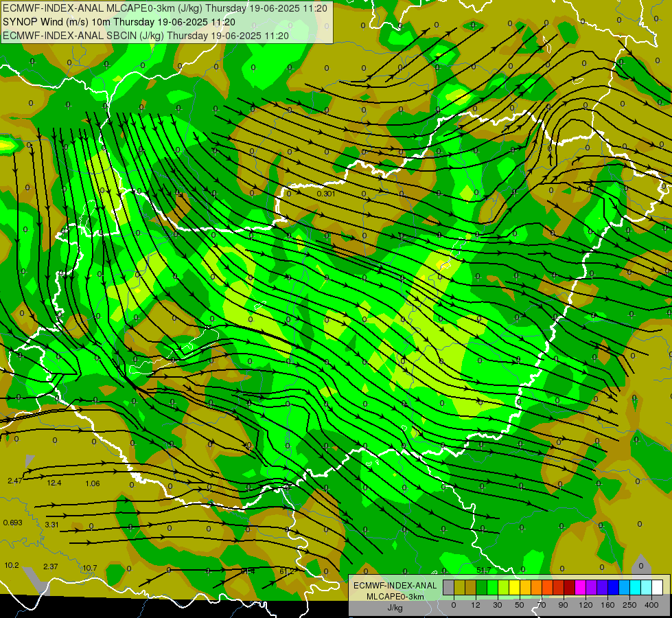The width and height of the screenshot is (672, 618).
Task: Click the magenta legend swatch
Action: tap(580, 588)
